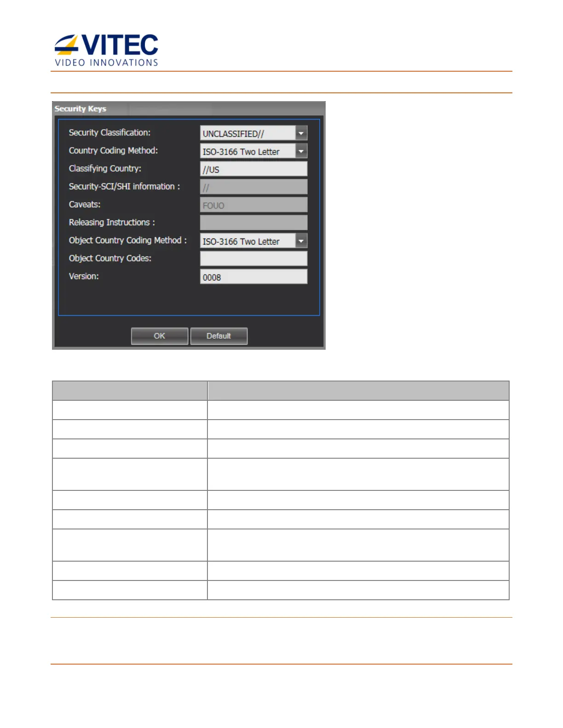Click the Object Country Codes label

pyautogui.click(x=110, y=258)
